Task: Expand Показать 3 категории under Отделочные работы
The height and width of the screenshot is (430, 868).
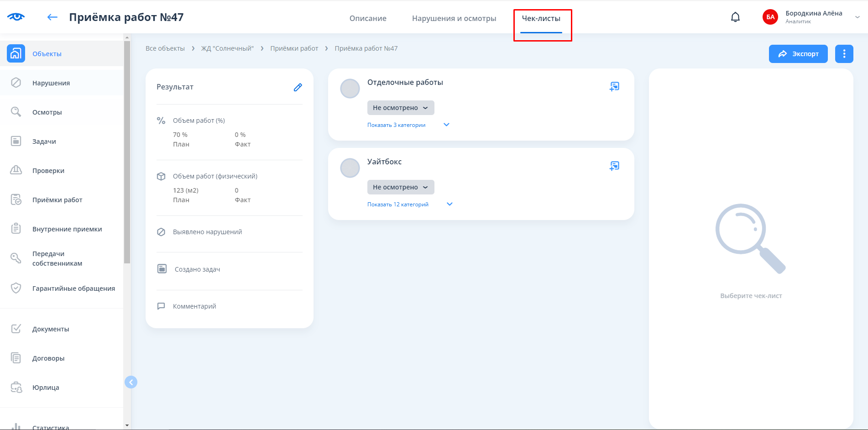Action: (x=397, y=125)
